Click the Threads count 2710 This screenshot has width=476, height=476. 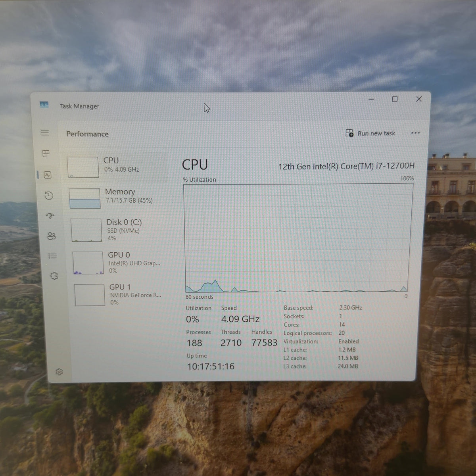tap(231, 342)
